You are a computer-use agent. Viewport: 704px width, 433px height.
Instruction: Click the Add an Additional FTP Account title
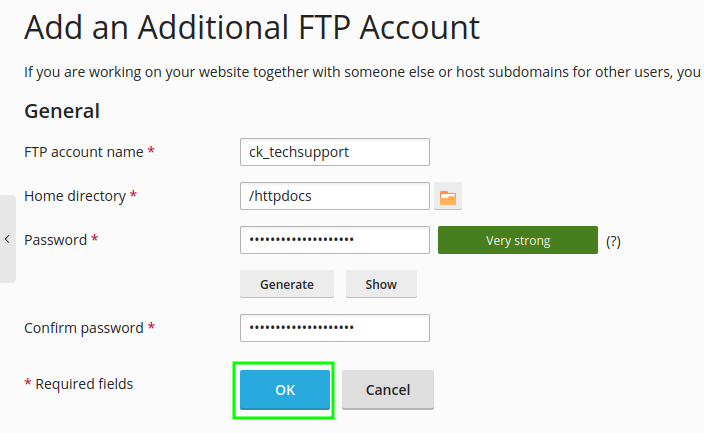pyautogui.click(x=252, y=27)
